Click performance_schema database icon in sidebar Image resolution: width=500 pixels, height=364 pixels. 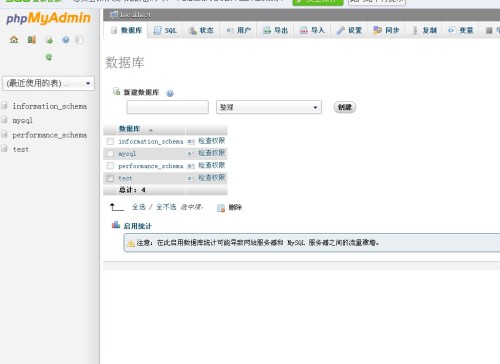[x=4, y=134]
